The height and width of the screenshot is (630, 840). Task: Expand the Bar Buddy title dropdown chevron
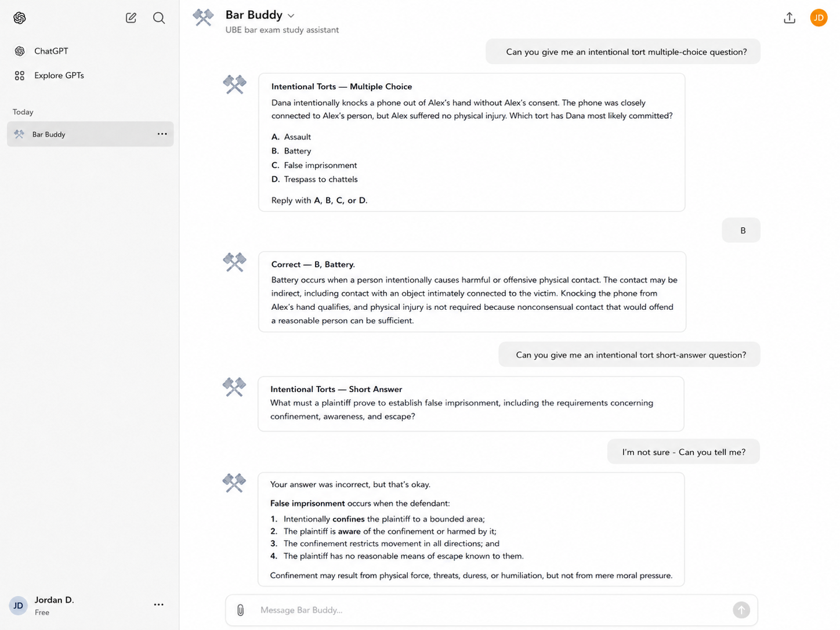[291, 16]
